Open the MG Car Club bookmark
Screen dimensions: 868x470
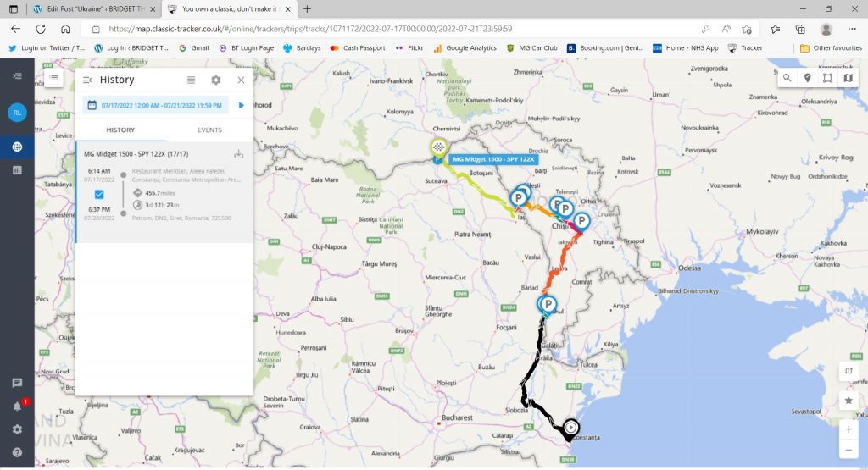point(532,48)
